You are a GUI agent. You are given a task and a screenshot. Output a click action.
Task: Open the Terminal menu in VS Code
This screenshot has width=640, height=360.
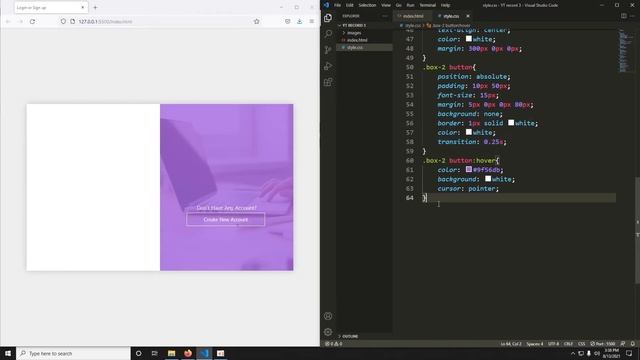427,5
